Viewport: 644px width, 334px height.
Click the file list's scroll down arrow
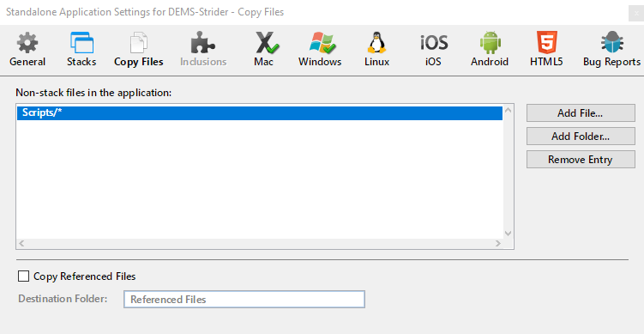coord(508,234)
